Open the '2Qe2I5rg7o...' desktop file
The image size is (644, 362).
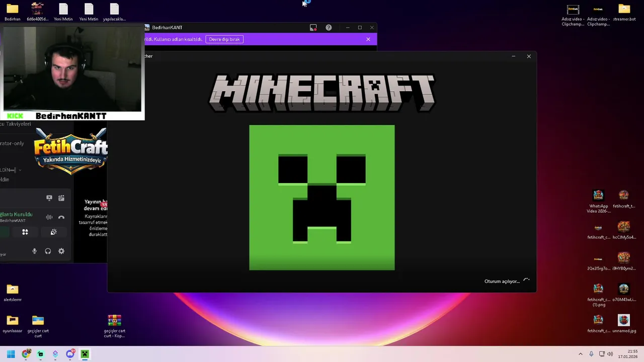coord(598,261)
